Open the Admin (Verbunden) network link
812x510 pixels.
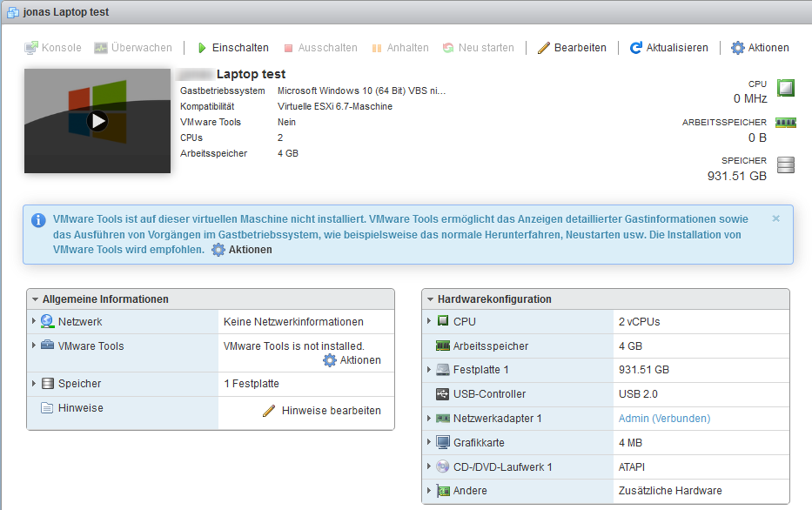pyautogui.click(x=664, y=419)
